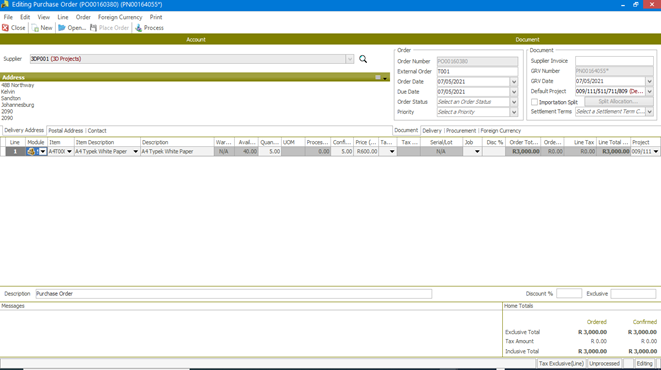The height and width of the screenshot is (370, 661).
Task: Open the Module dropdown arrow in line 1
Action: [43, 152]
